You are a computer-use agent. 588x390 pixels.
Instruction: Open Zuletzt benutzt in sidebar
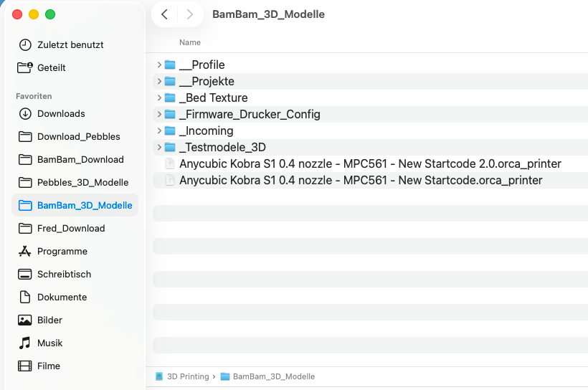(70, 44)
